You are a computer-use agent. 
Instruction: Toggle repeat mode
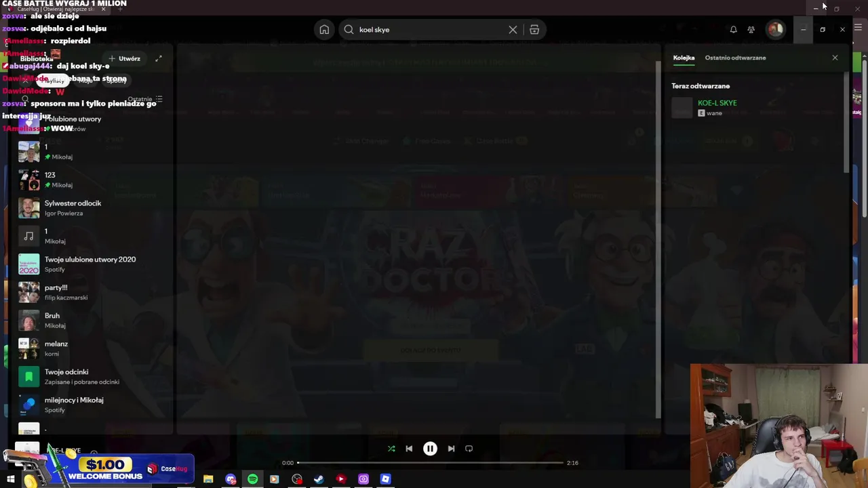pyautogui.click(x=469, y=449)
